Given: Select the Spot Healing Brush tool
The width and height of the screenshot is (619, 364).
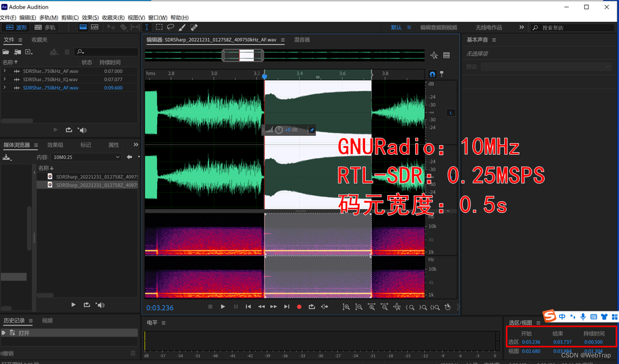Looking at the screenshot, I should pyautogui.click(x=194, y=27).
